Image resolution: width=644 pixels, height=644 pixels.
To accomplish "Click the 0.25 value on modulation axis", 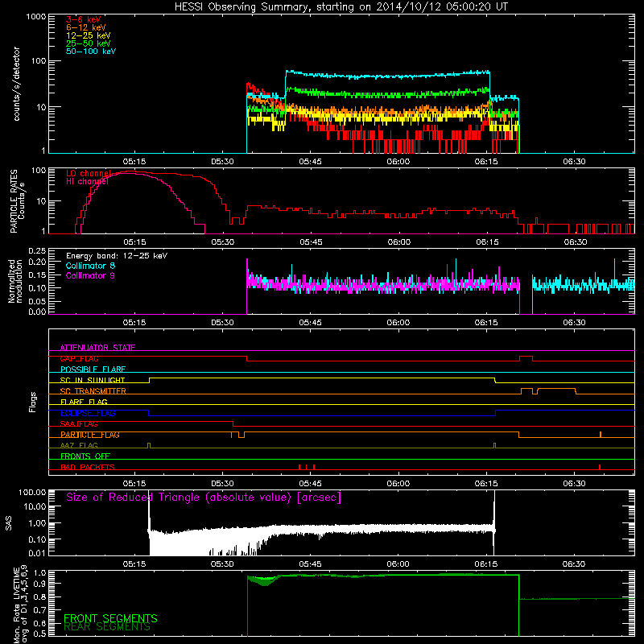I will pos(37,251).
